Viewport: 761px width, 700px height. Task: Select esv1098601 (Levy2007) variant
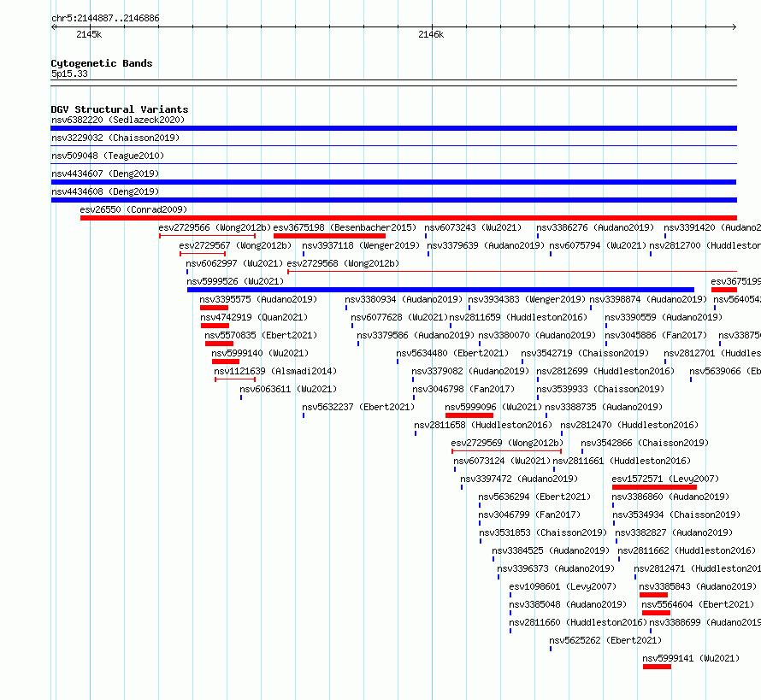563,586
